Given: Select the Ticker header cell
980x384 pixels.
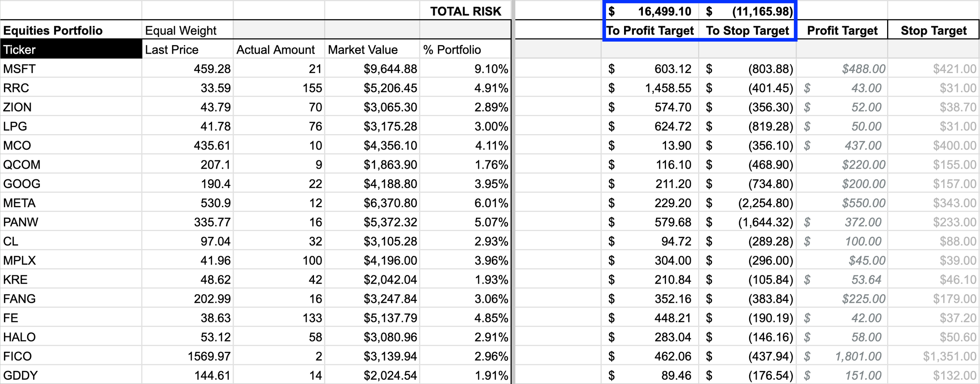Looking at the screenshot, I should point(71,49).
